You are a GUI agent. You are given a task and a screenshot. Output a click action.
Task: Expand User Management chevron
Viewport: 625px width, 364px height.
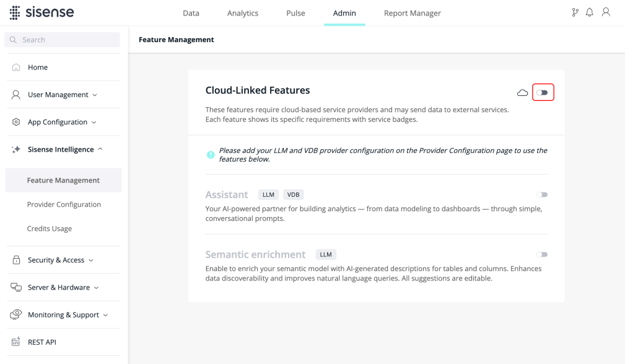coord(95,95)
